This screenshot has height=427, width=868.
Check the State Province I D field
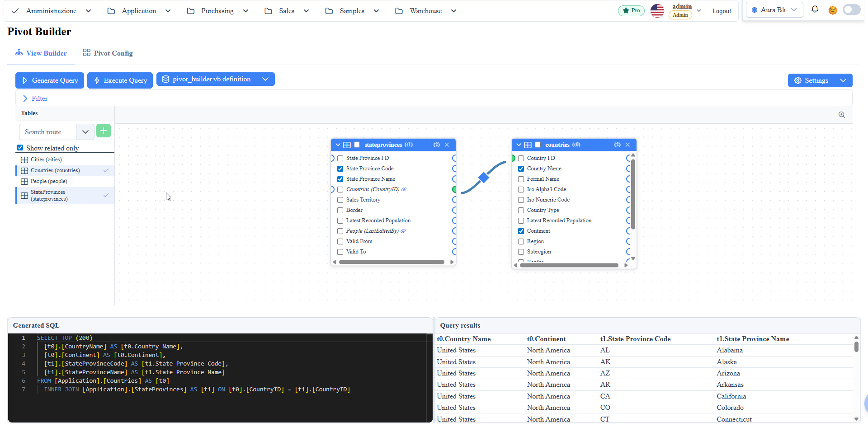tap(340, 158)
